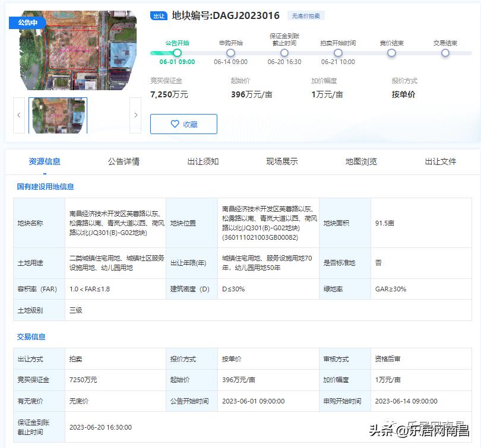This screenshot has height=448, width=481.
Task: Click the blue 公告中 status badge
Action: pyautogui.click(x=25, y=21)
